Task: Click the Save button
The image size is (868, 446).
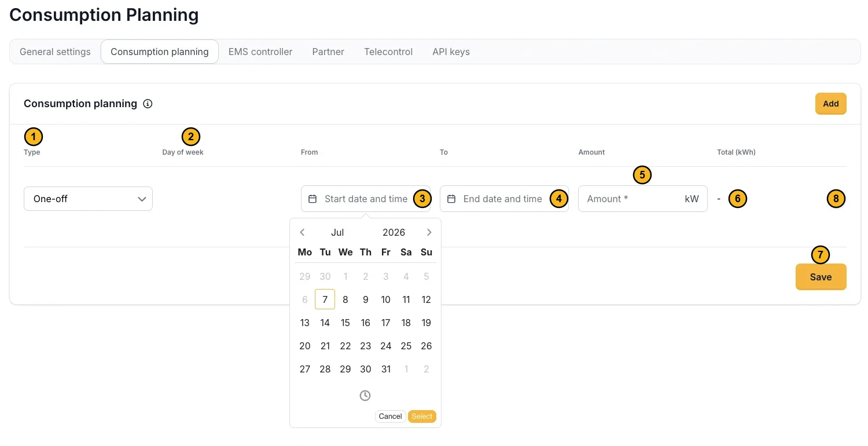Action: click(x=821, y=277)
